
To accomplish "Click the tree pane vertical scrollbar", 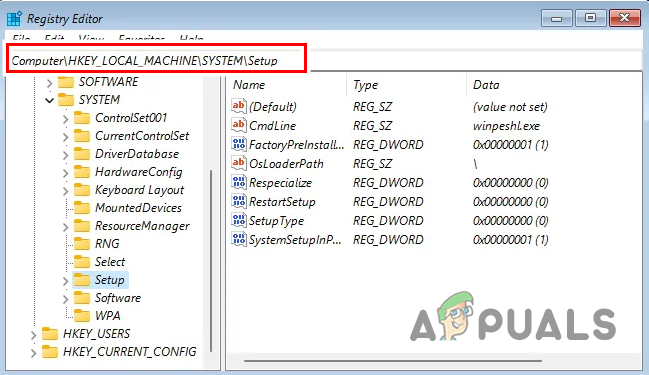I will click(x=211, y=261).
